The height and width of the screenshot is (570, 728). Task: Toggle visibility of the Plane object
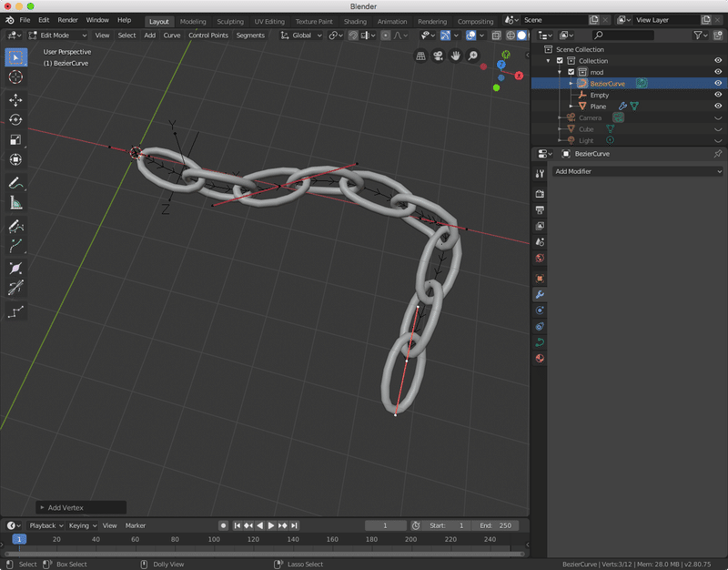tap(718, 107)
